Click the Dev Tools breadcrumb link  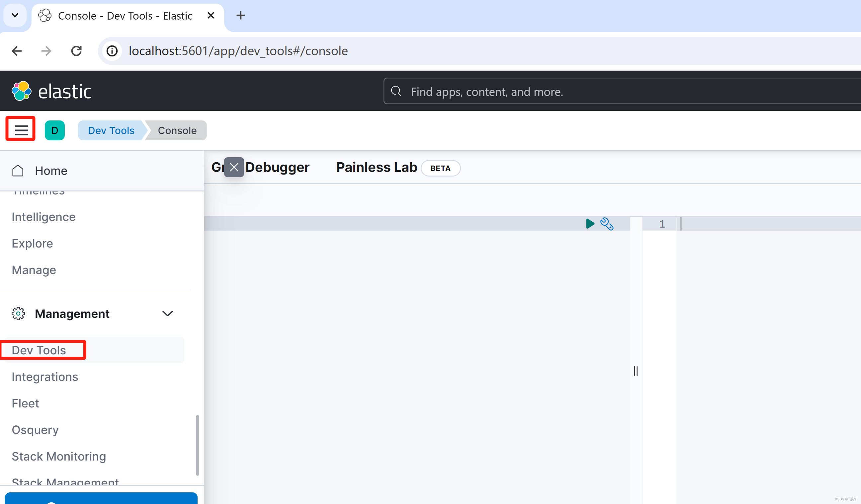click(x=111, y=130)
